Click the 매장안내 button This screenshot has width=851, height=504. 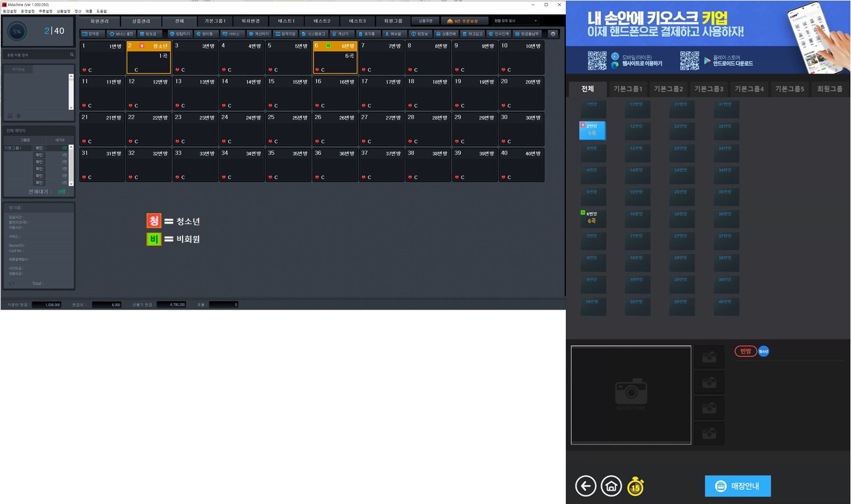pos(737,486)
